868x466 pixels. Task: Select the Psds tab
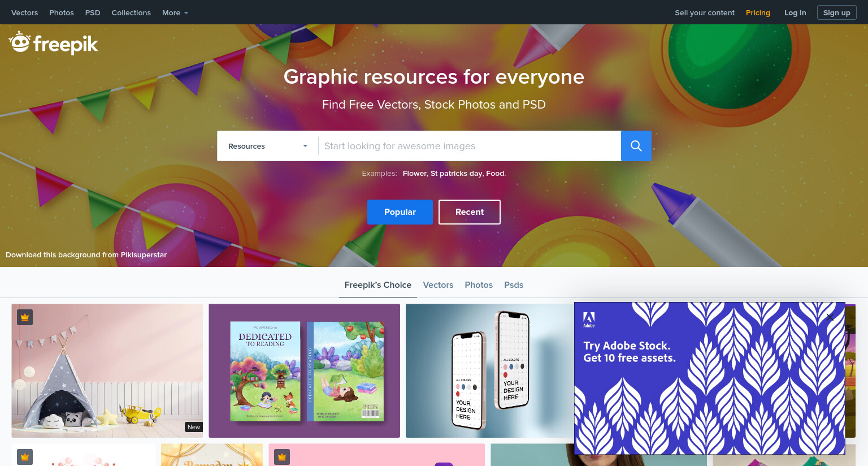click(514, 285)
